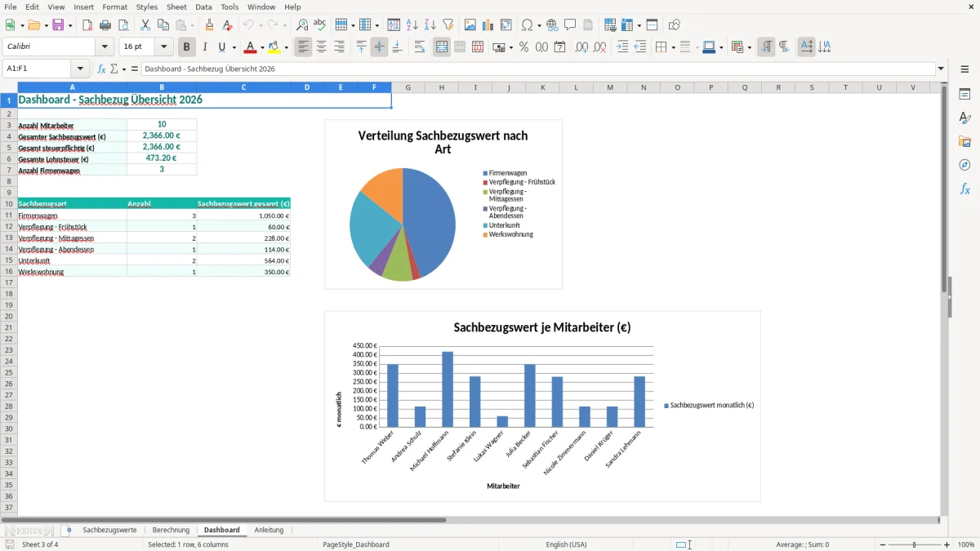980x551 pixels.
Task: Toggle Center Horizontally alignment
Action: pyautogui.click(x=321, y=47)
